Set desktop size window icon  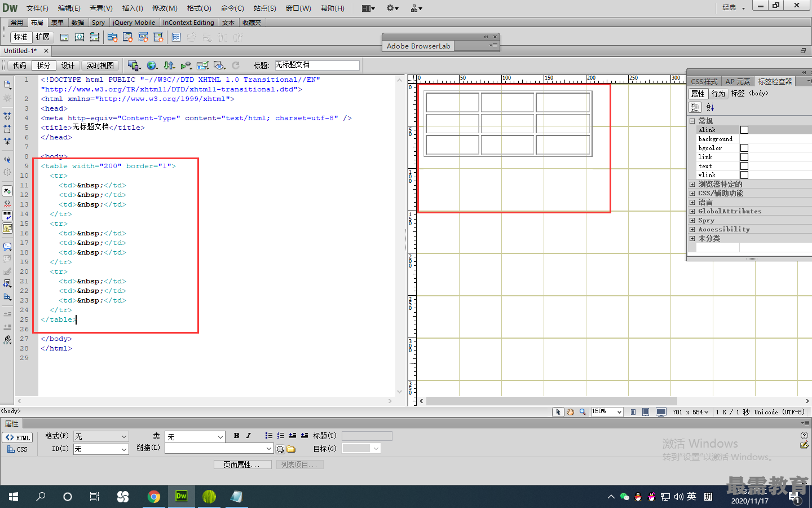click(661, 412)
